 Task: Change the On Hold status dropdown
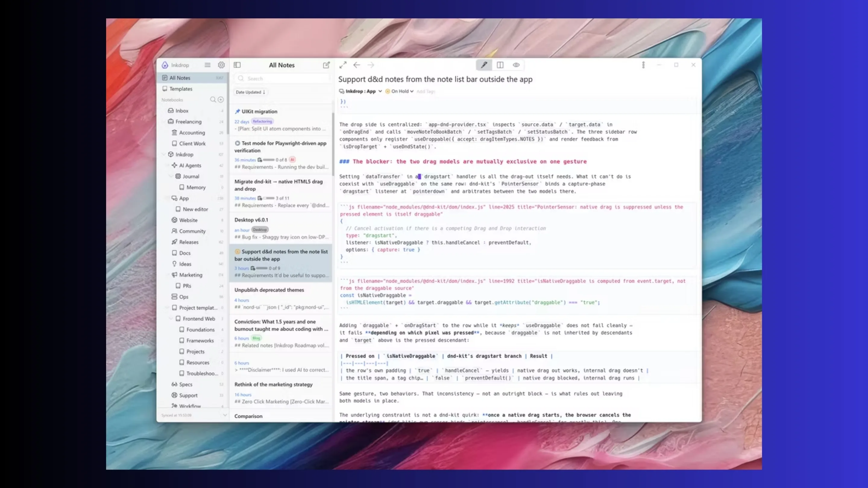pos(399,91)
